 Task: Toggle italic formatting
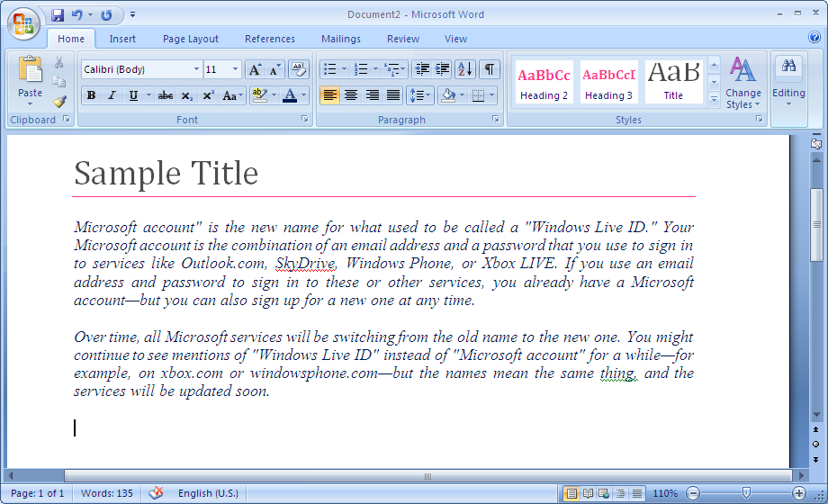(112, 95)
